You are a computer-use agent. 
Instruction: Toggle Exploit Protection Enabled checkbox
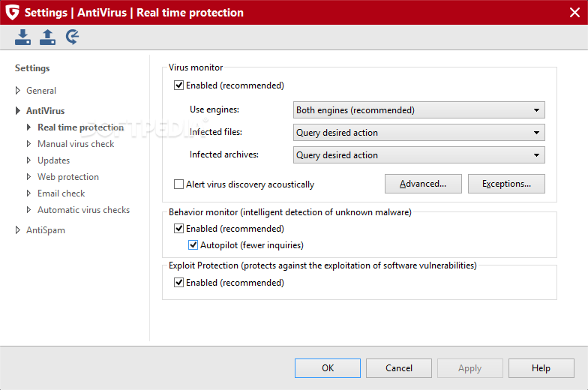(x=178, y=282)
